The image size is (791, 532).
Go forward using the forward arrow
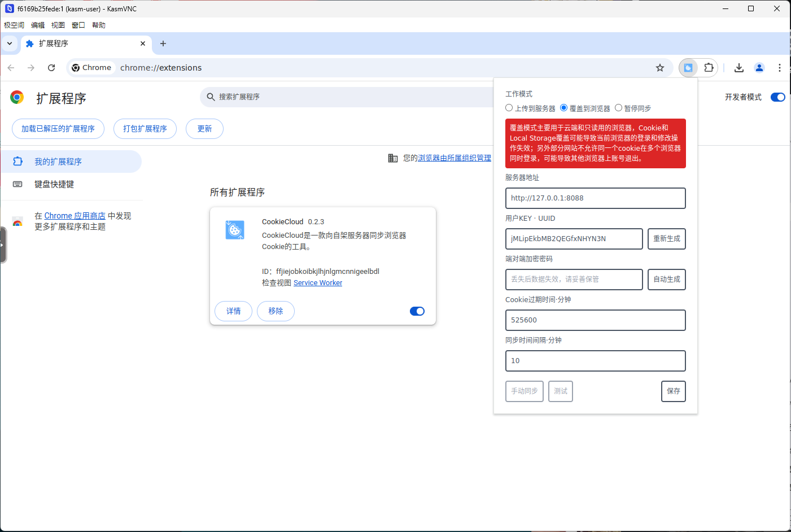[31, 68]
